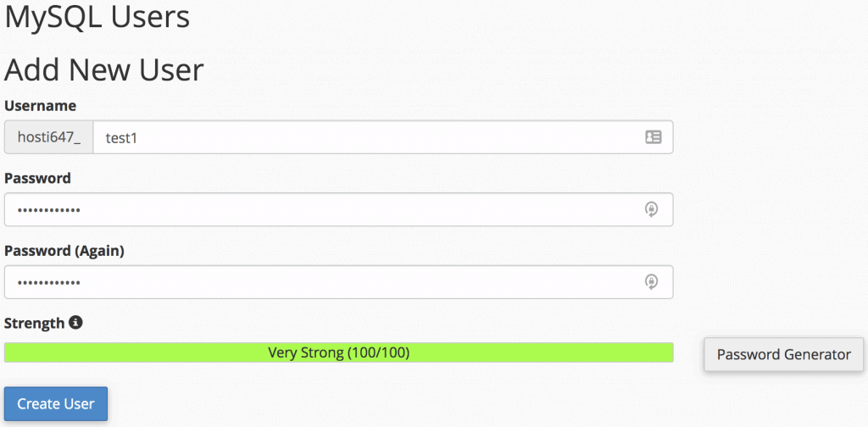Click the key icon in the Password field
The image size is (868, 427).
(x=651, y=209)
